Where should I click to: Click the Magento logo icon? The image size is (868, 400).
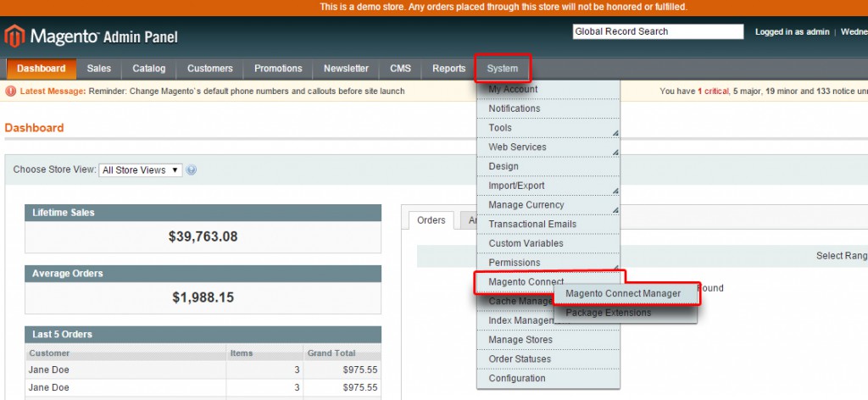pyautogui.click(x=15, y=36)
